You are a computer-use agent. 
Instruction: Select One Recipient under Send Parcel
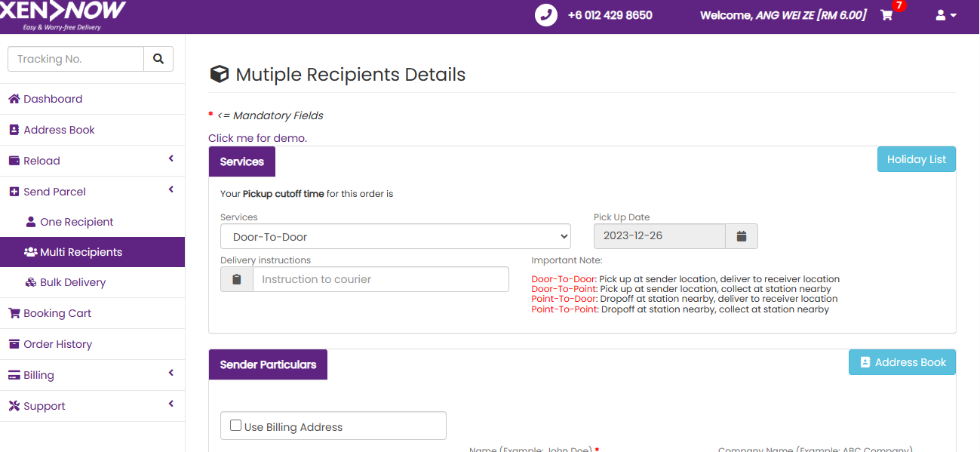[x=76, y=222]
